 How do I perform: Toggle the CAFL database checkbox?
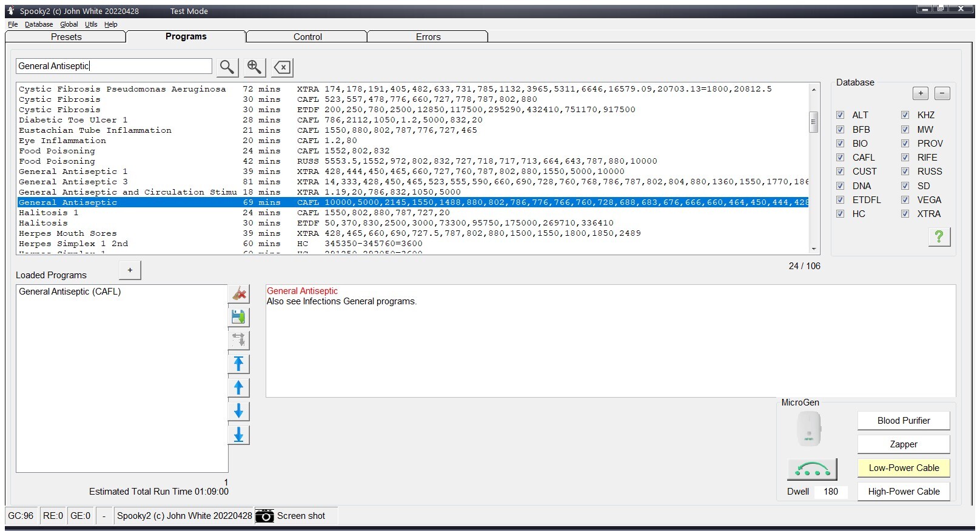coord(841,158)
